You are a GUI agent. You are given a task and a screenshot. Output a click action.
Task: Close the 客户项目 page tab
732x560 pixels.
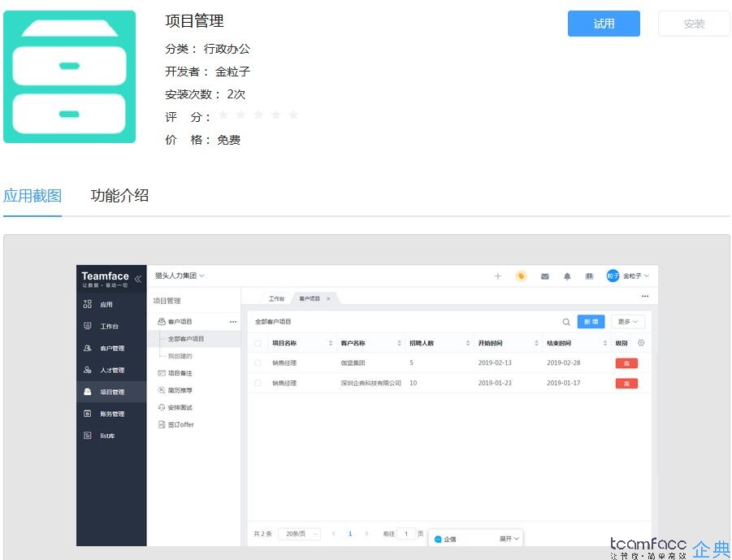328,298
